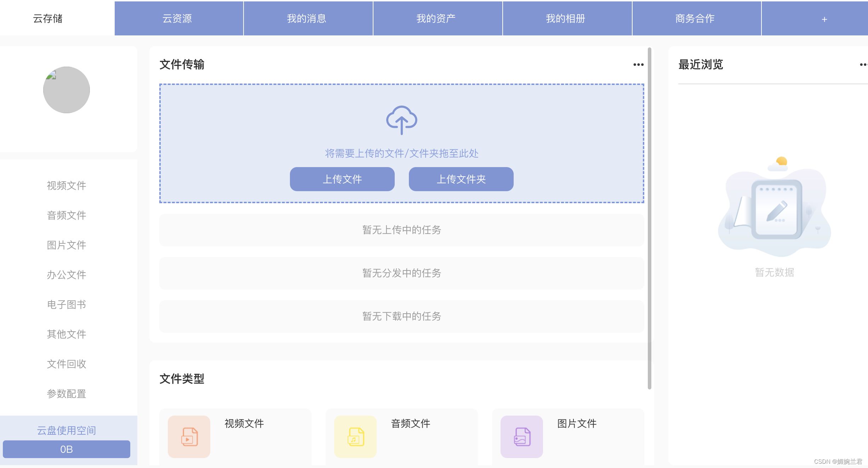
Task: Click the 暂无上传中的任务 task row
Action: pos(401,230)
